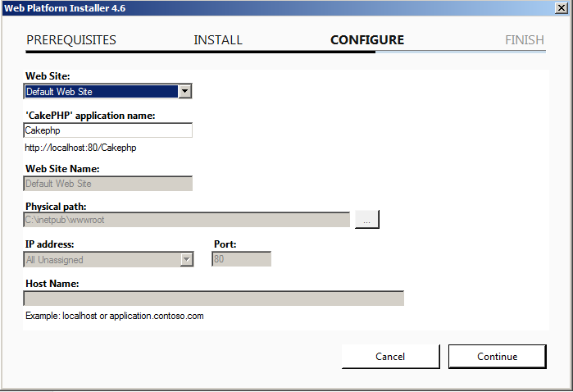Browse physical path with ellipsis button
This screenshot has width=573, height=392.
[x=367, y=220]
